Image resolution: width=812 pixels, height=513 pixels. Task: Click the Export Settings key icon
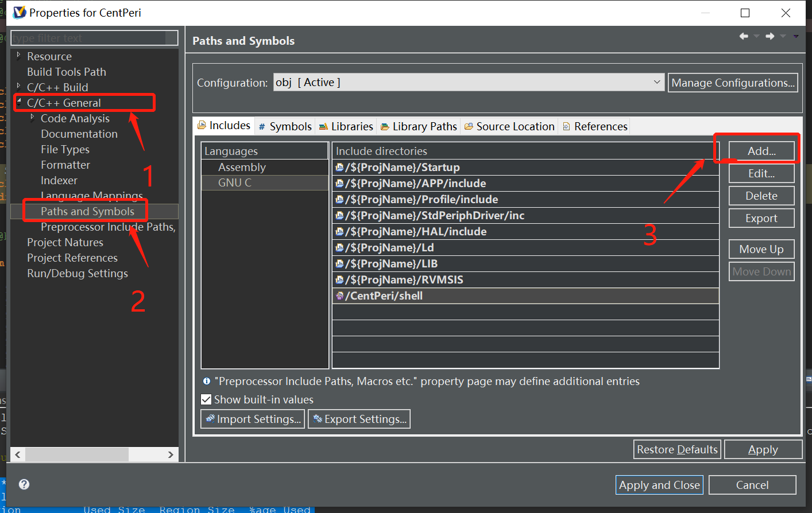pyautogui.click(x=317, y=419)
